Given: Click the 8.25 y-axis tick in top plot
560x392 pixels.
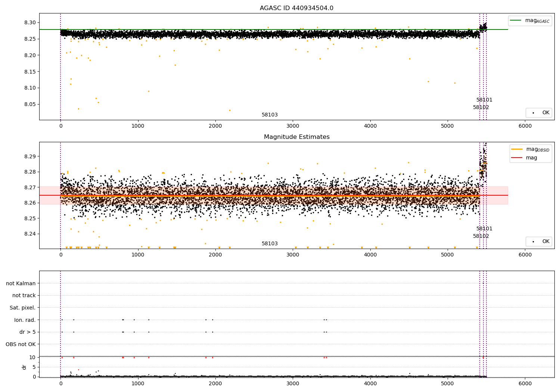Looking at the screenshot, I should 30,39.
